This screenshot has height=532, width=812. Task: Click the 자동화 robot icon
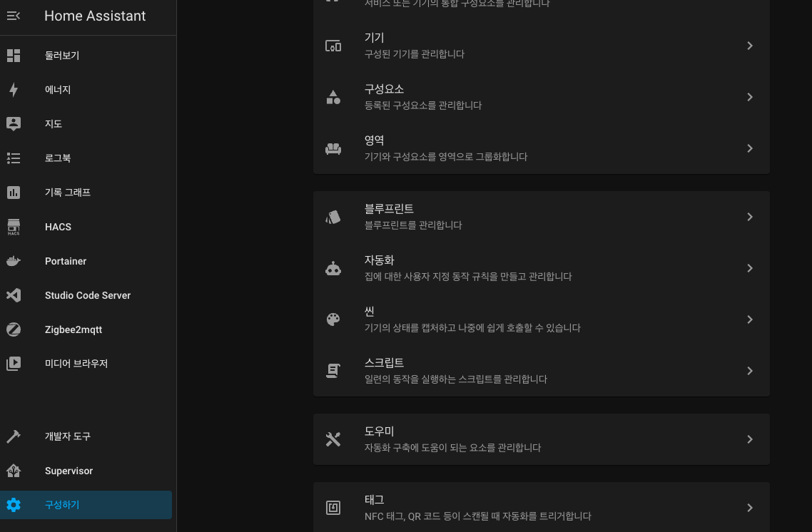coord(333,268)
